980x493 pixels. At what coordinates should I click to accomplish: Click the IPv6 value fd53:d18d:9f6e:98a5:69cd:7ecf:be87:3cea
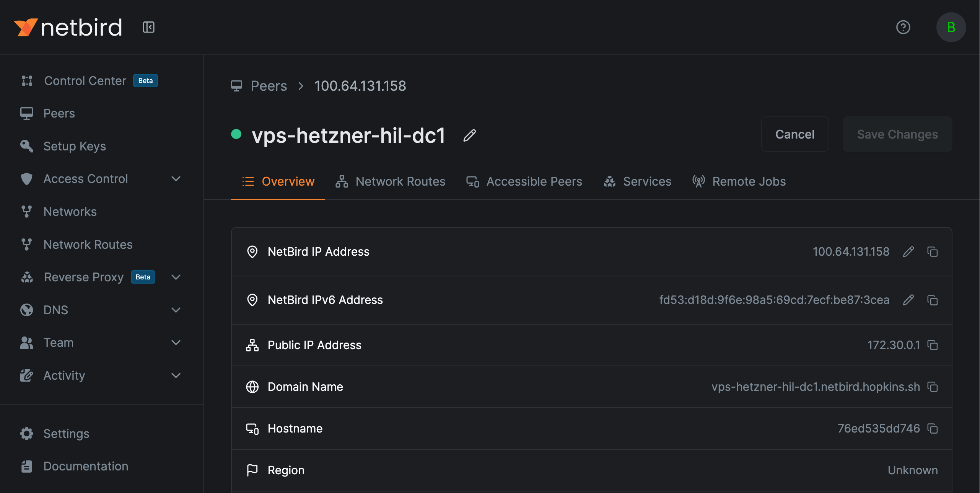[x=774, y=300]
